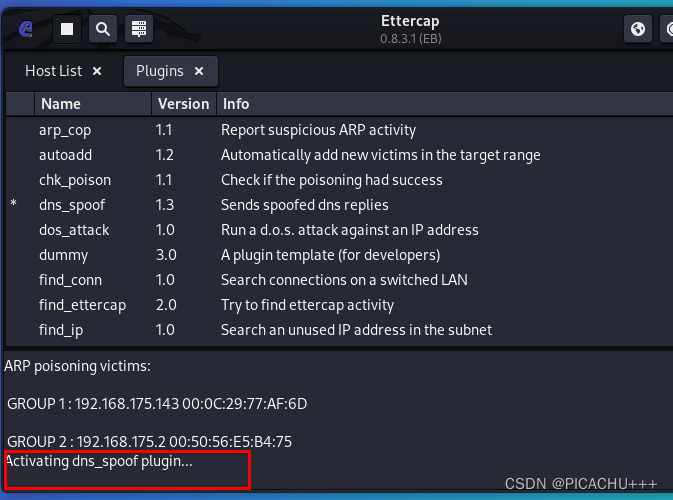
Task: Open the hosts list server icon
Action: (x=138, y=30)
